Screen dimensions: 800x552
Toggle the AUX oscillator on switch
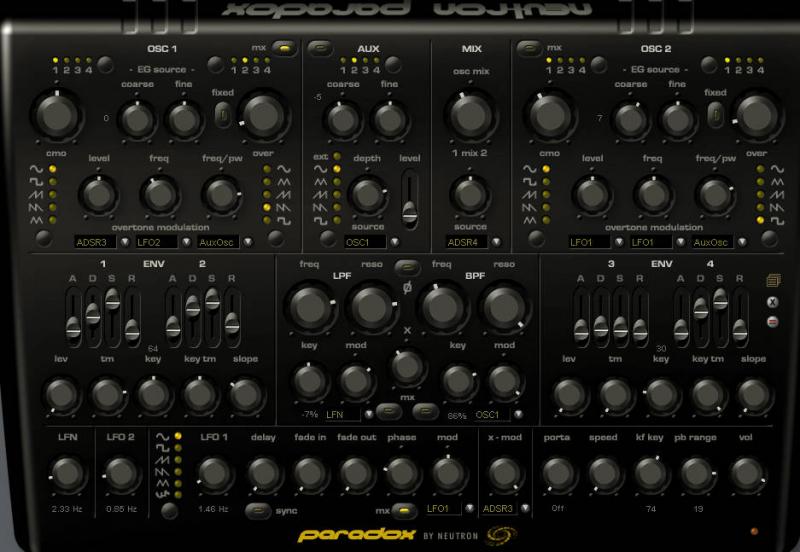320,48
